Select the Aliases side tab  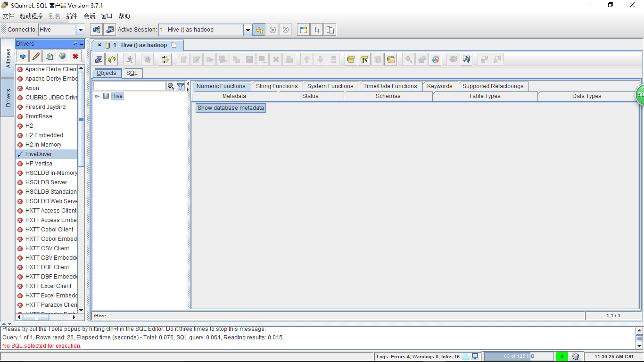click(8, 58)
